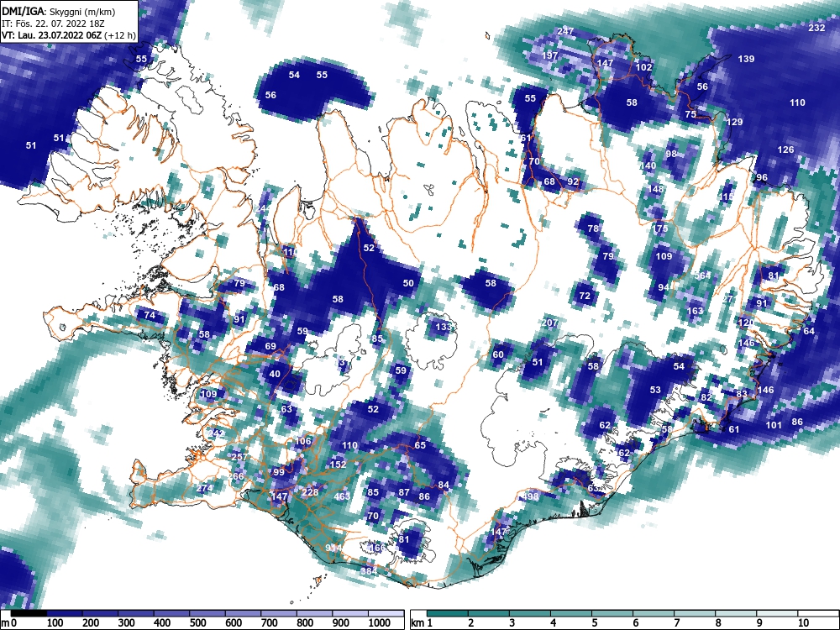This screenshot has height=630, width=840.
Task: Click the visibility value 228 on the map
Action: [x=310, y=491]
